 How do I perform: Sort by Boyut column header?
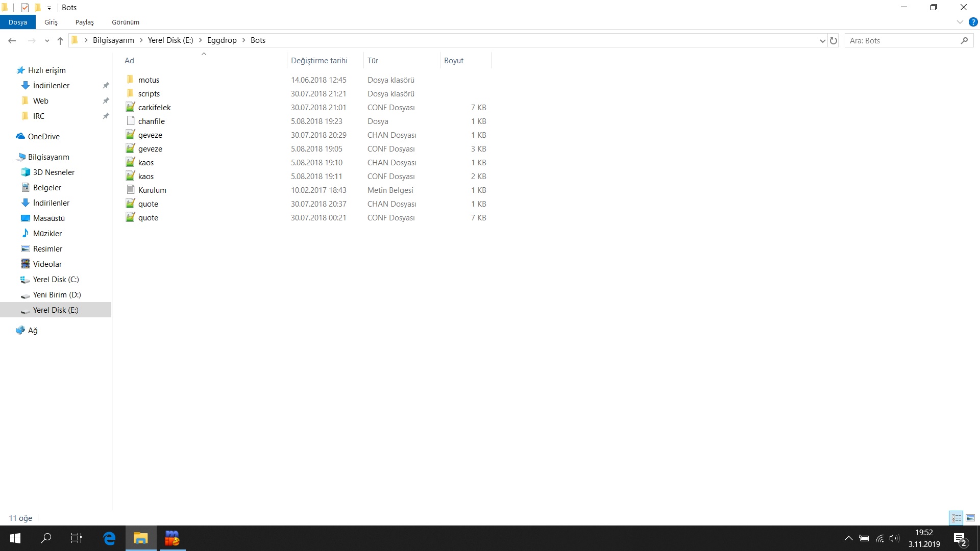[x=453, y=60]
